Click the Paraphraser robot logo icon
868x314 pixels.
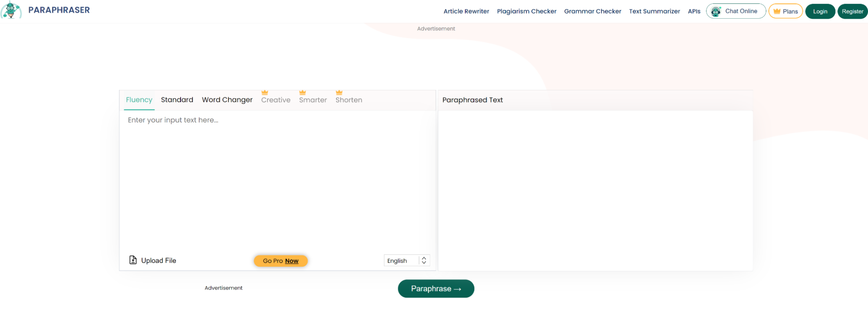[11, 10]
